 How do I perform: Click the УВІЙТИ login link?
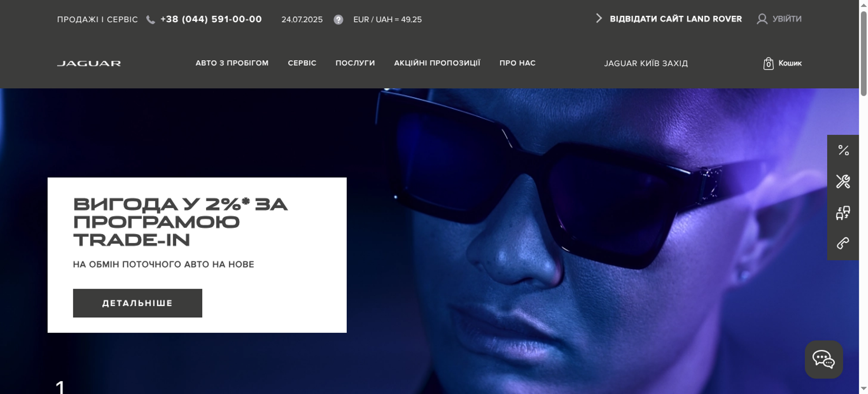(x=787, y=19)
